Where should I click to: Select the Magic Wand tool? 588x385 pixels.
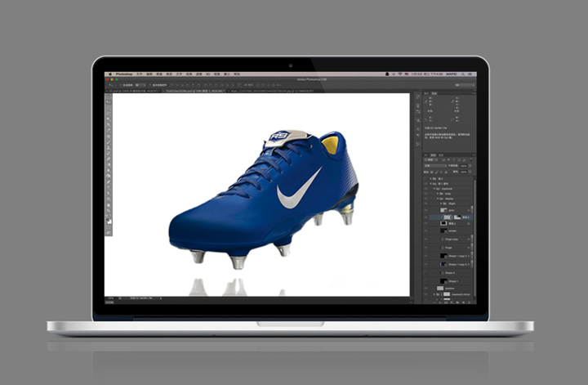(x=109, y=119)
